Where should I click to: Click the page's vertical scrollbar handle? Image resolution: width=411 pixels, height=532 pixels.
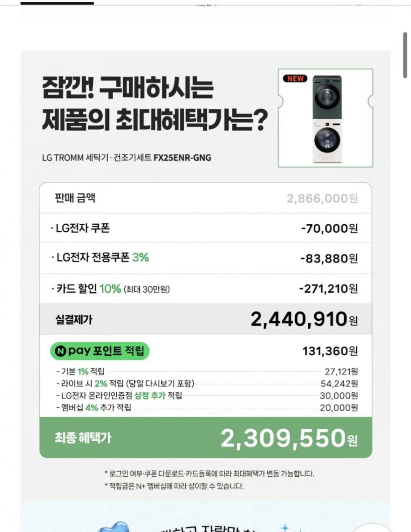(405, 55)
